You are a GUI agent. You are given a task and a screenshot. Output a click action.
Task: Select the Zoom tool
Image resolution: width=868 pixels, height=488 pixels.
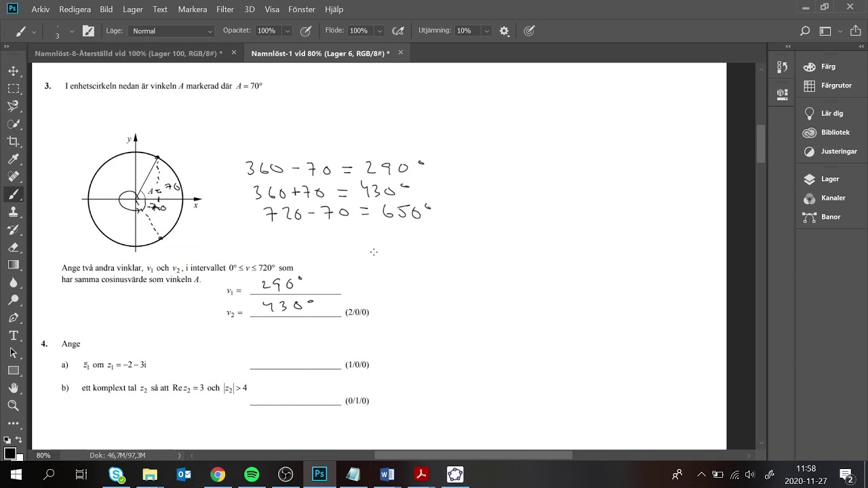click(13, 406)
